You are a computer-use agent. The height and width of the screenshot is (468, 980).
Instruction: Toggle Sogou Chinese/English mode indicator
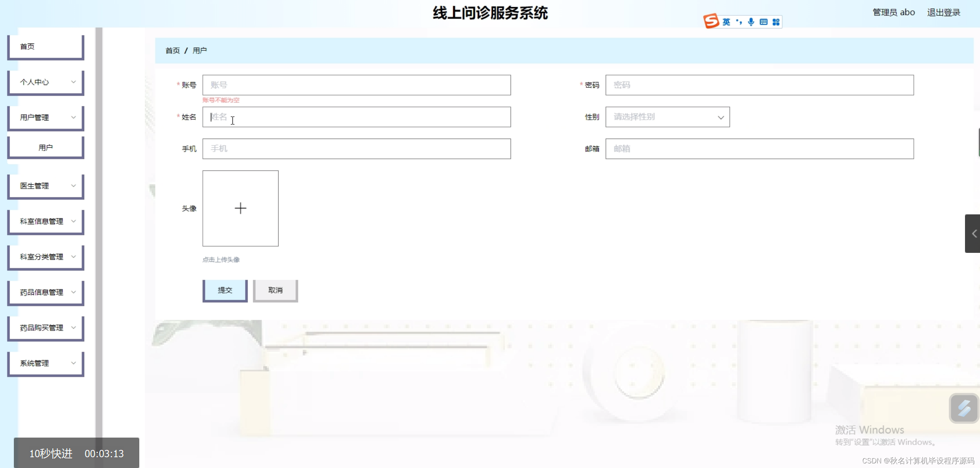click(x=726, y=22)
